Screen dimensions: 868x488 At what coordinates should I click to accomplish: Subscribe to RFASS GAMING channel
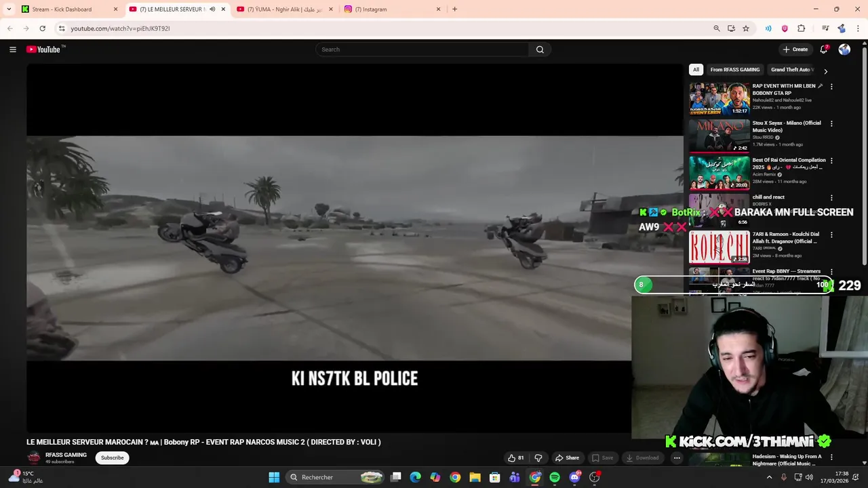113,457
